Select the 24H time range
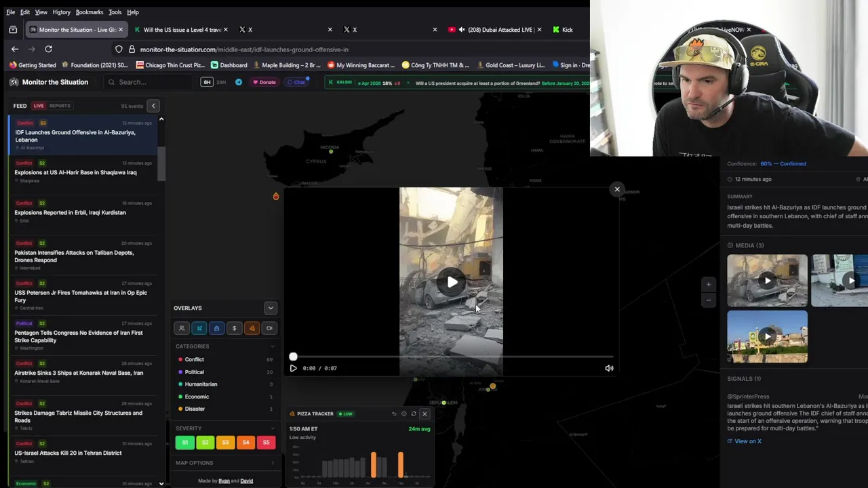The image size is (868, 488). [x=221, y=82]
